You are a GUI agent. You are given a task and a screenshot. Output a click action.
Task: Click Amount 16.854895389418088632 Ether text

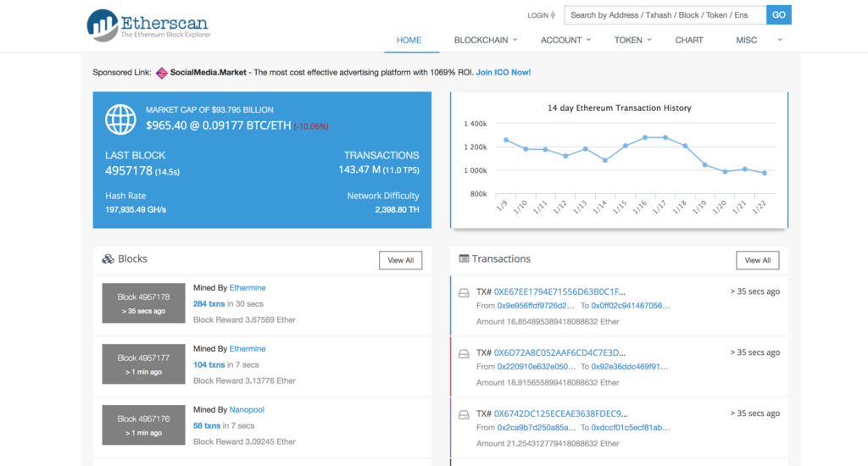click(x=548, y=322)
